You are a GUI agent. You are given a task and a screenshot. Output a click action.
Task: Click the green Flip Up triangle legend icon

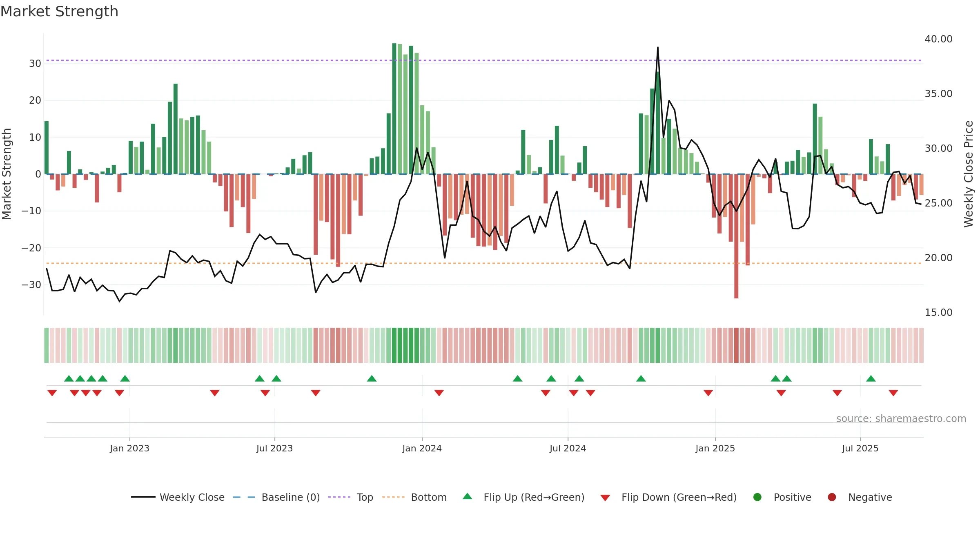coord(468,496)
